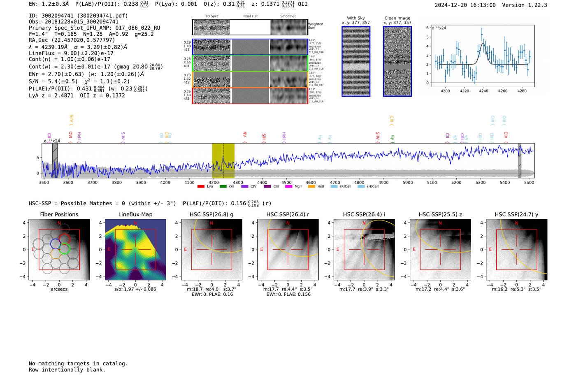Click the 'Row intentionally blank.' text
576x392 pixels.
(67, 370)
